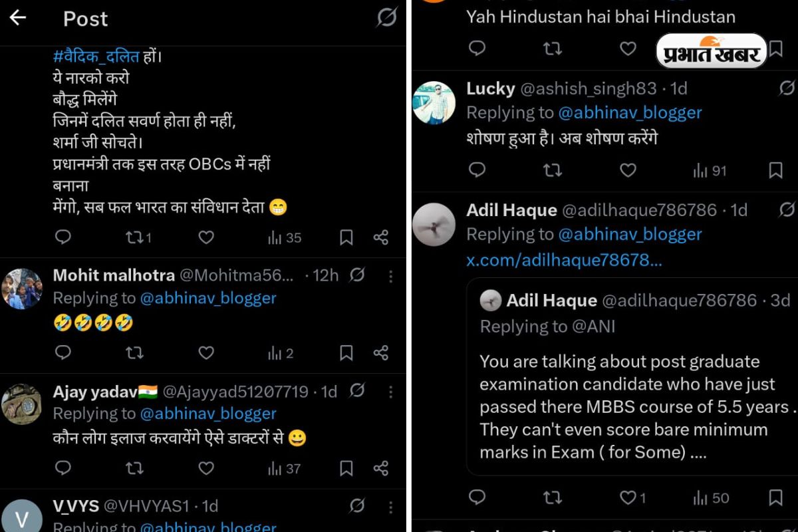Follow the x.com link in Adil Haque's reply

click(x=564, y=260)
